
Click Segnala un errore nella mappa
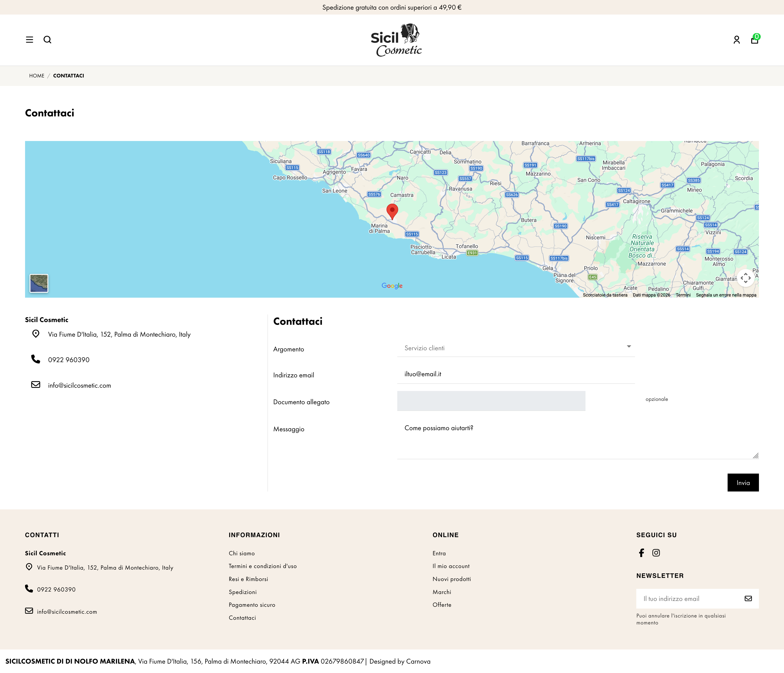pos(726,295)
